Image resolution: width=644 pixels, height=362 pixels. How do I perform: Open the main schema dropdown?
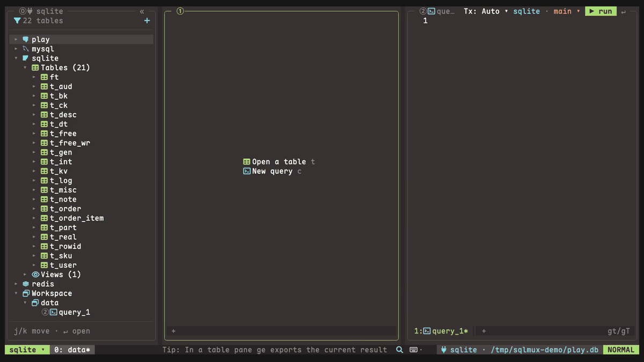pyautogui.click(x=567, y=11)
